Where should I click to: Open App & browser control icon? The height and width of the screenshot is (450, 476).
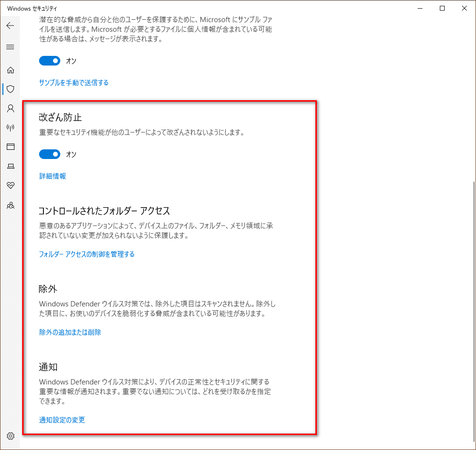[10, 147]
